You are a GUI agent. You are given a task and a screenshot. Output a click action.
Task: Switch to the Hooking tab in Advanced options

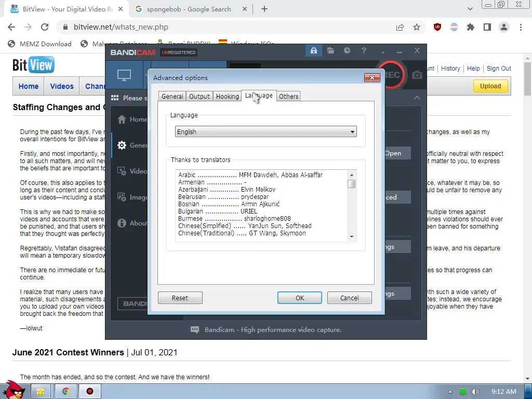tap(228, 96)
